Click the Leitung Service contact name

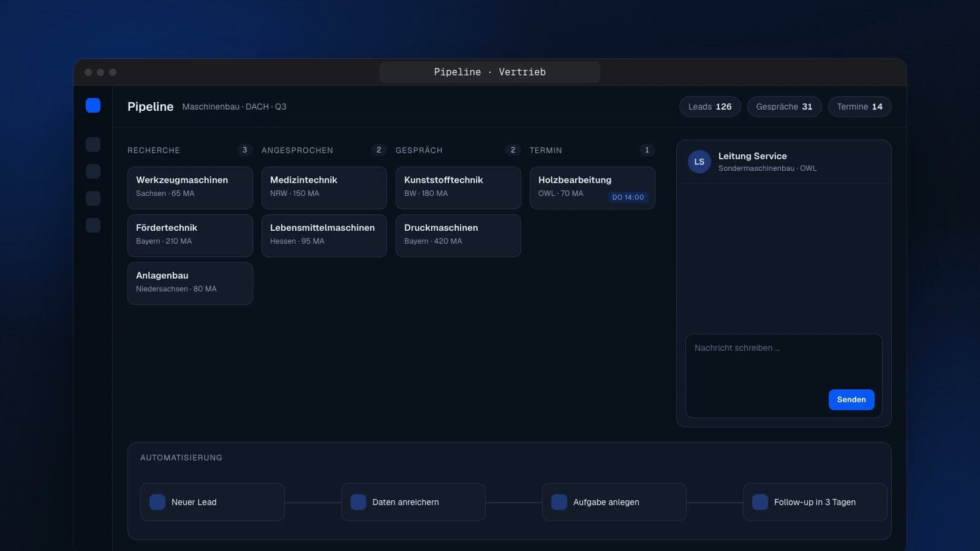[x=753, y=156]
